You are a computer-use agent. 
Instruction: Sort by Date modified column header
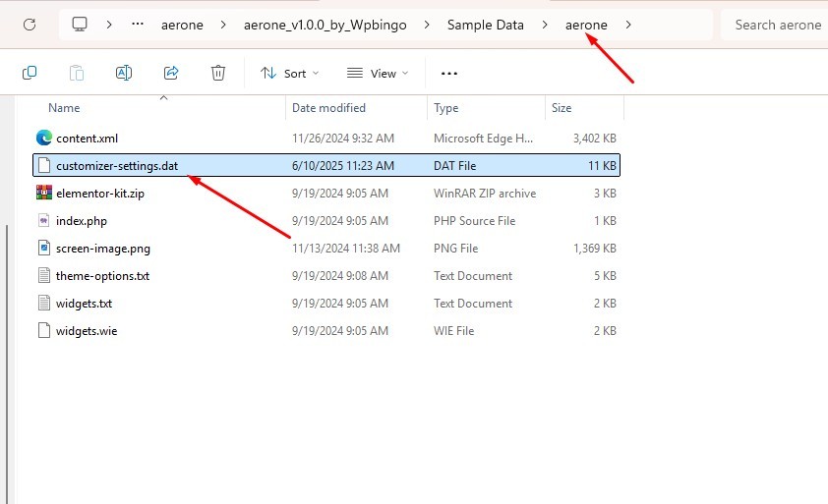point(328,108)
